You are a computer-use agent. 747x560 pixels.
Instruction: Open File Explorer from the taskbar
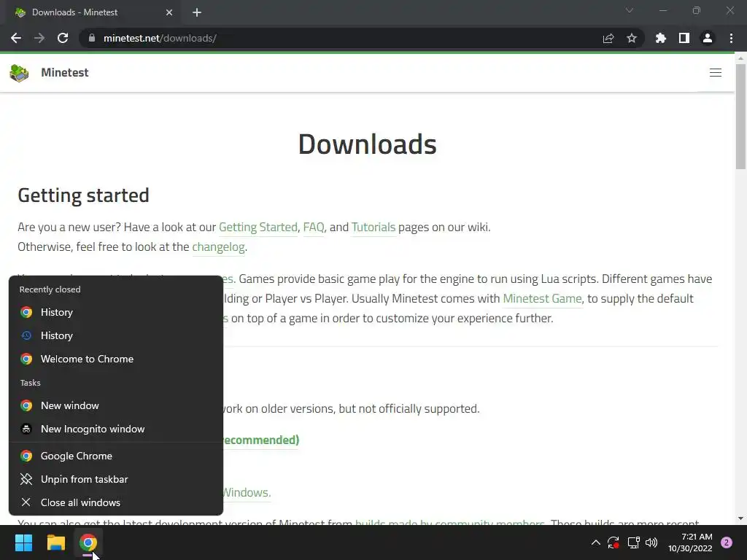(55, 542)
